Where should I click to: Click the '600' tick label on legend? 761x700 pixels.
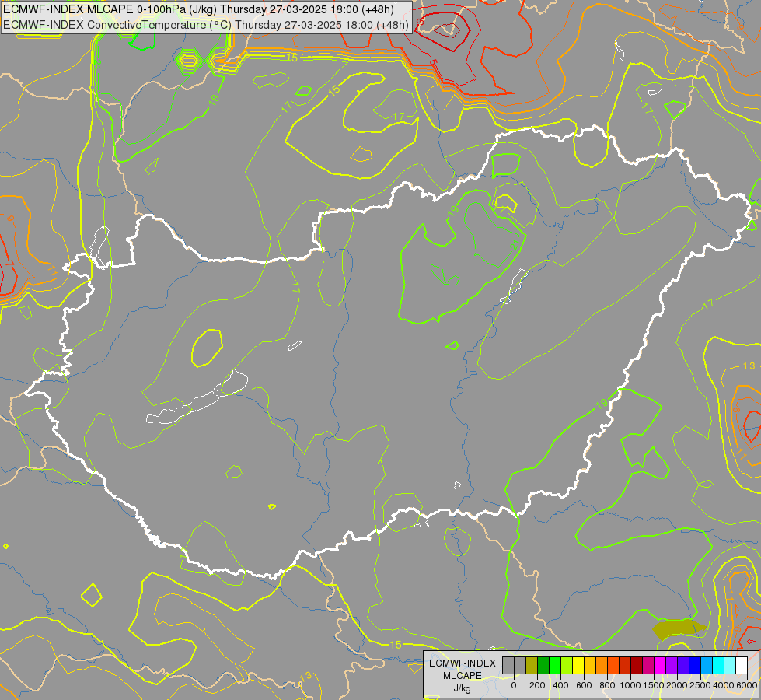coord(584,685)
